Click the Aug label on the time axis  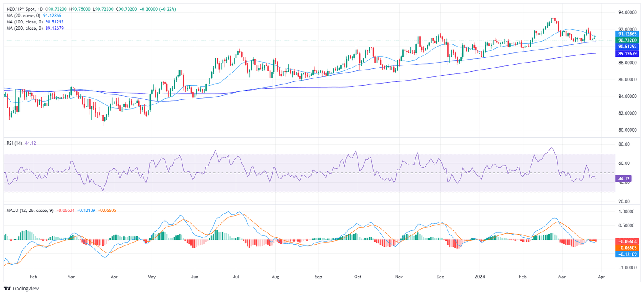[275, 277]
